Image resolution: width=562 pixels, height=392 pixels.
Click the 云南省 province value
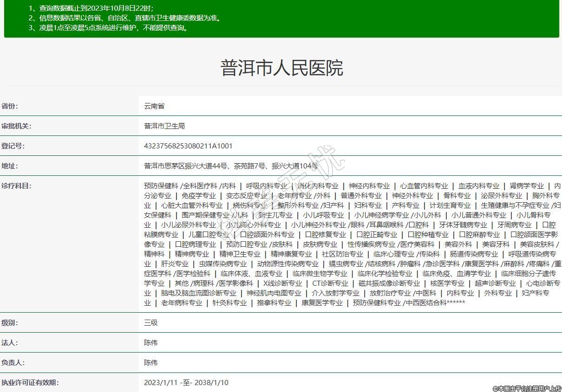[x=154, y=106]
